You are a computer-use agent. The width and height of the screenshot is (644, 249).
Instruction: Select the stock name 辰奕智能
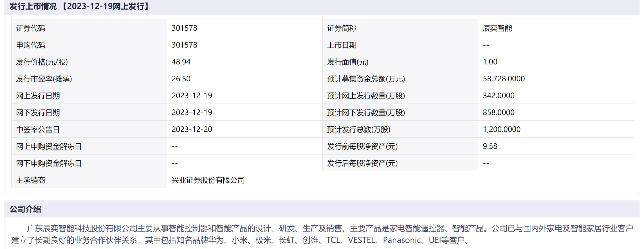tap(497, 28)
